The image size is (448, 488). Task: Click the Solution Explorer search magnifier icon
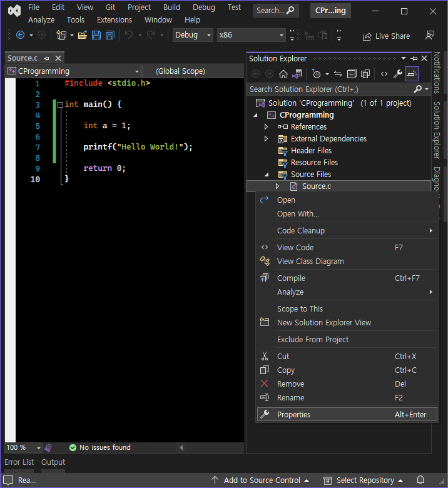pyautogui.click(x=418, y=89)
